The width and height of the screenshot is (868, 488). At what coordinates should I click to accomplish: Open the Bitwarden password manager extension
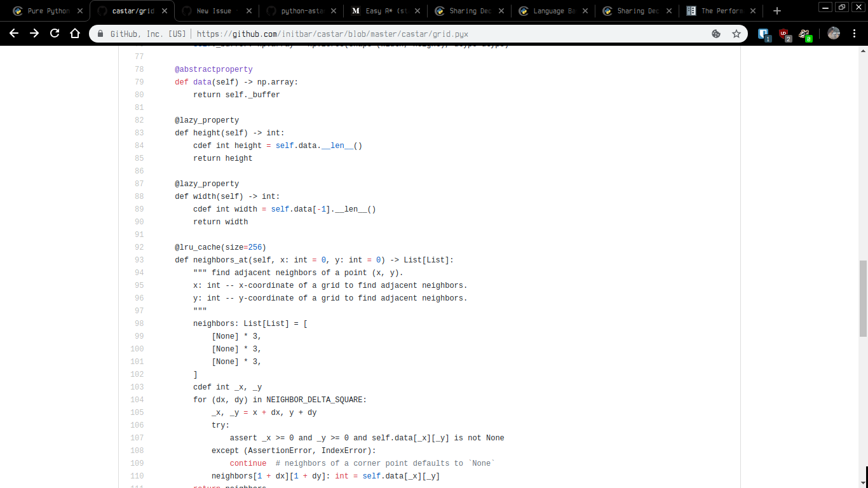[x=763, y=33]
